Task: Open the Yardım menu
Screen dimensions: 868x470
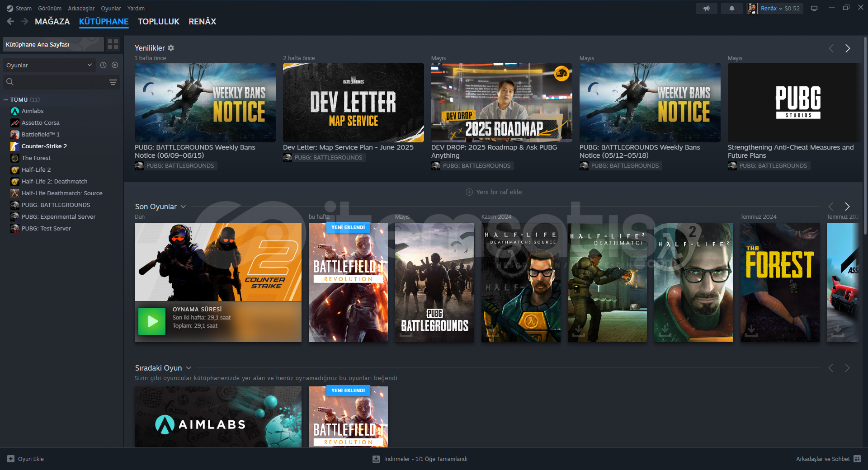Action: 136,8
